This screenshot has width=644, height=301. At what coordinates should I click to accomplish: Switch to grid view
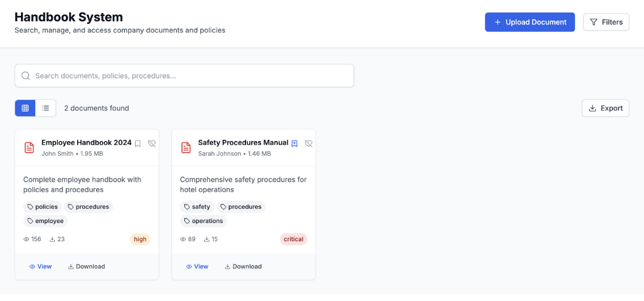(25, 108)
